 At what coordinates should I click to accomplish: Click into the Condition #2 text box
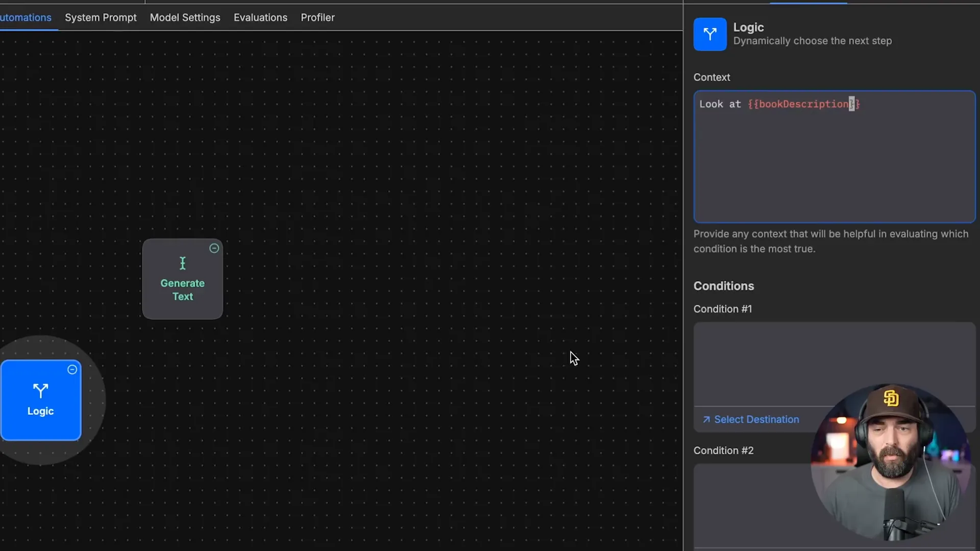tap(750, 505)
